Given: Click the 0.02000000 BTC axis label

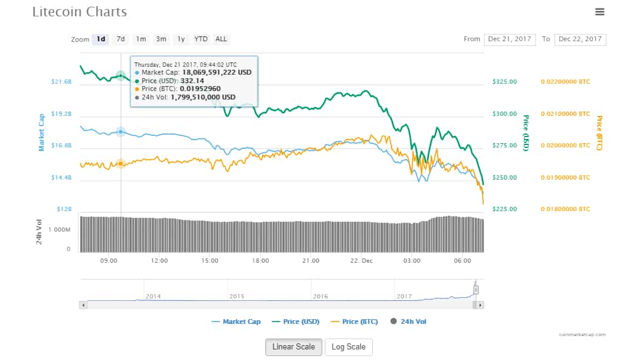Looking at the screenshot, I should [565, 146].
